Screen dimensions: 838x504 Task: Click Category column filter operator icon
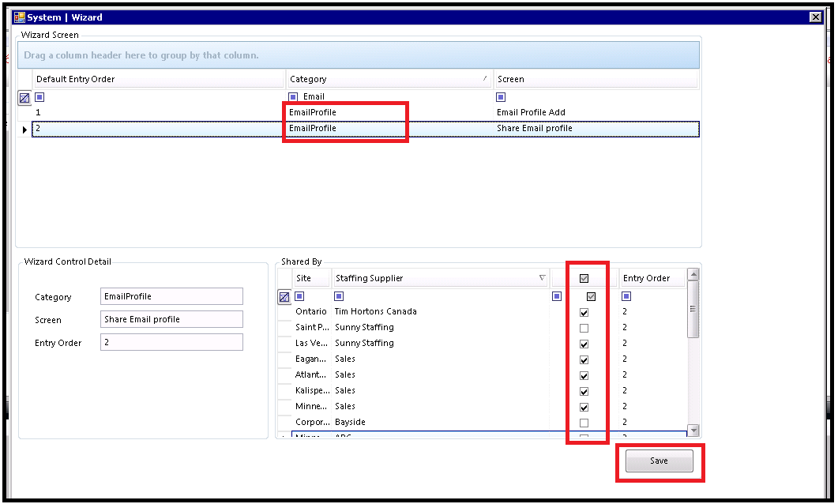click(293, 97)
